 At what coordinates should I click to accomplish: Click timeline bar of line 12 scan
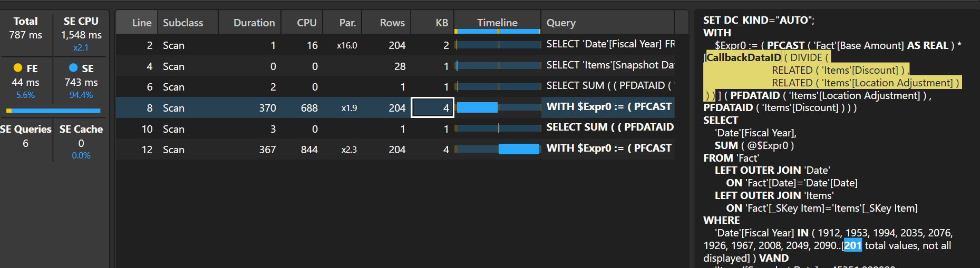[519, 150]
